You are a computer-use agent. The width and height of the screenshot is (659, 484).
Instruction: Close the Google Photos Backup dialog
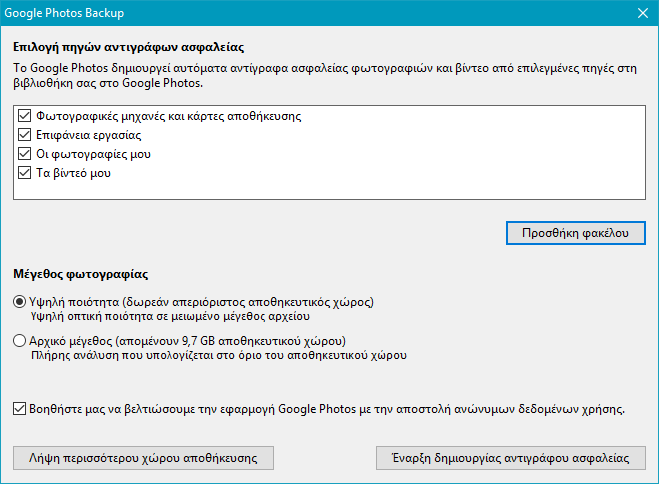pos(641,13)
